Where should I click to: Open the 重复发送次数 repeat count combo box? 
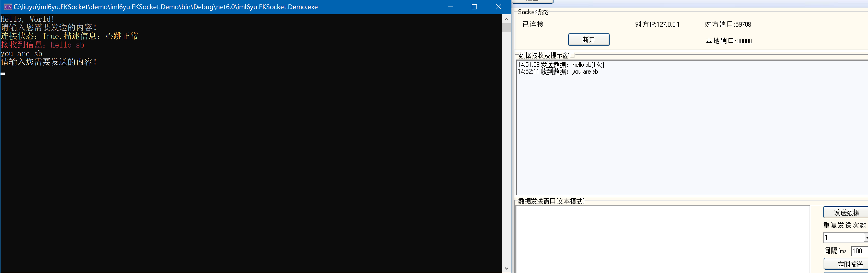(x=865, y=238)
